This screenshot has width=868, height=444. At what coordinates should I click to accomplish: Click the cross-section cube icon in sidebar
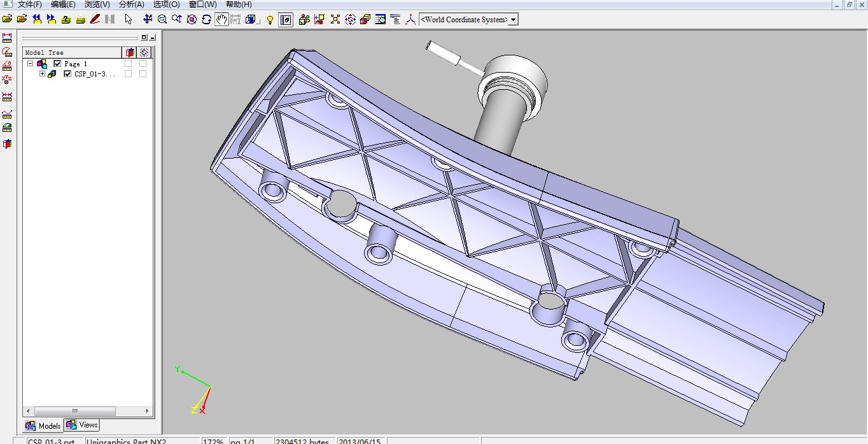(7, 144)
